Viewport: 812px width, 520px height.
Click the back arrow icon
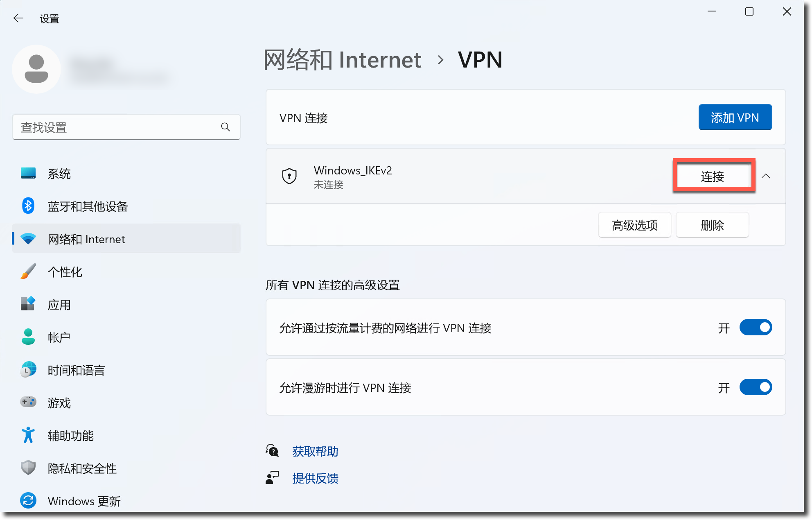click(x=18, y=18)
